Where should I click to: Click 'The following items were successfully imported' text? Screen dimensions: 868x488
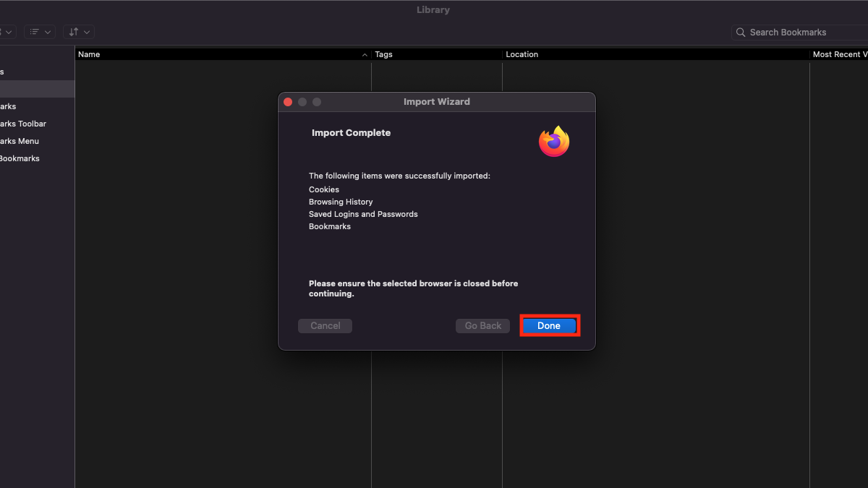coord(399,176)
